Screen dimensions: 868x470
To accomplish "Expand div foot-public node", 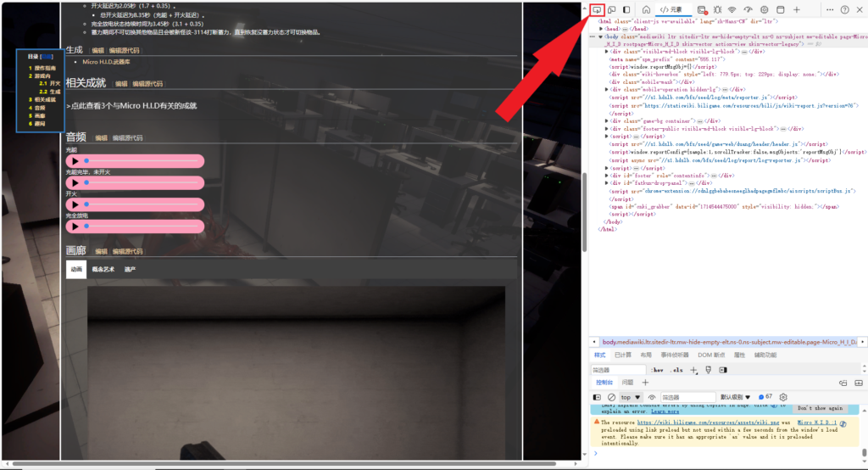I will point(607,129).
